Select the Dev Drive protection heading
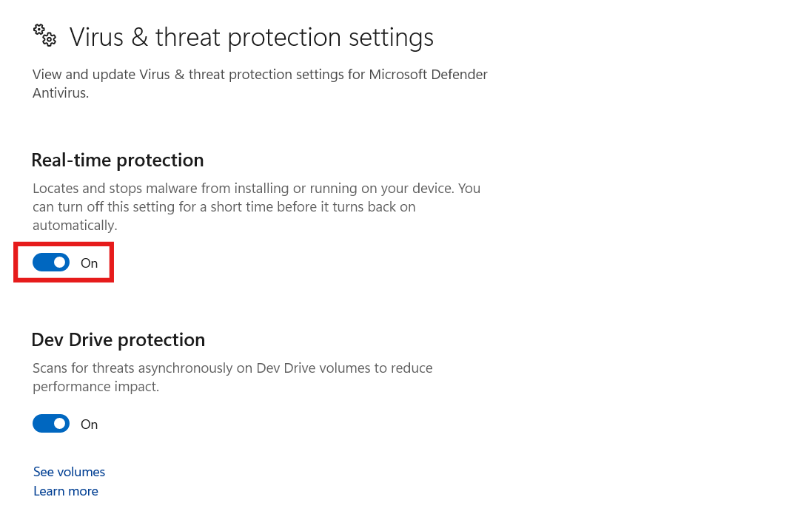The height and width of the screenshot is (531, 812). click(118, 339)
